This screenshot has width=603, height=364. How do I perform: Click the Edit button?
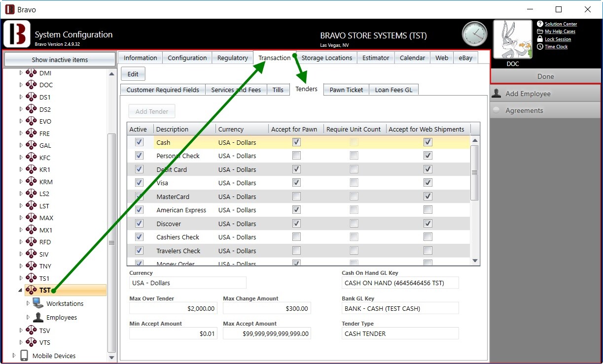[x=133, y=74]
